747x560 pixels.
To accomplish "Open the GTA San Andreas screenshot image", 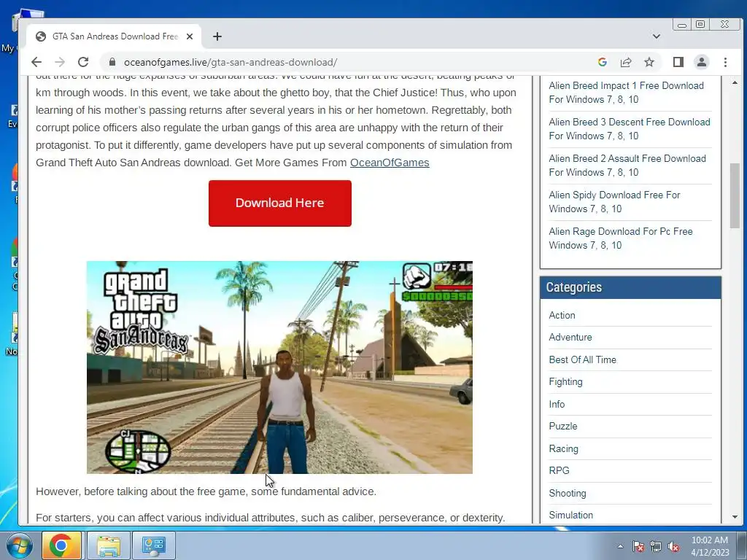I will click(279, 367).
